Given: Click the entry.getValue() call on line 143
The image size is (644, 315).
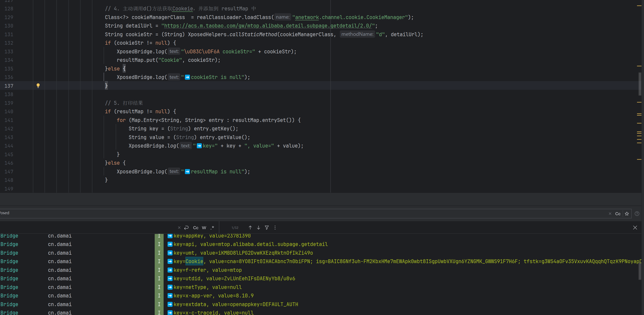Looking at the screenshot, I should (223, 137).
